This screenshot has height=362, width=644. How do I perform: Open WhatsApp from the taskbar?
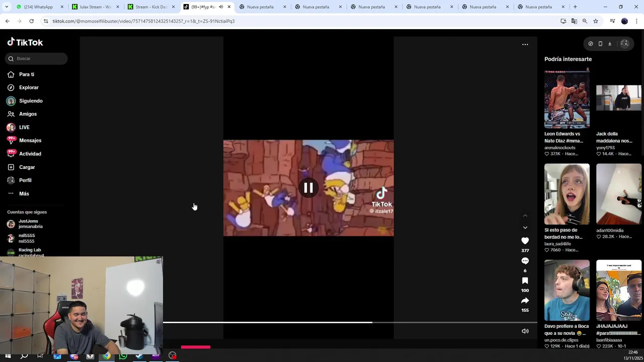(x=123, y=356)
